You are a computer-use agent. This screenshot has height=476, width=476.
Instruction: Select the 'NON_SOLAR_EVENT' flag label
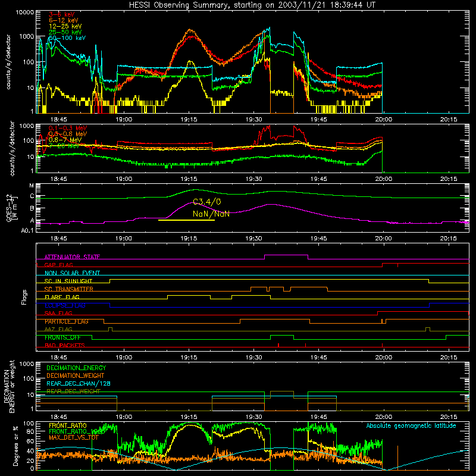72,273
